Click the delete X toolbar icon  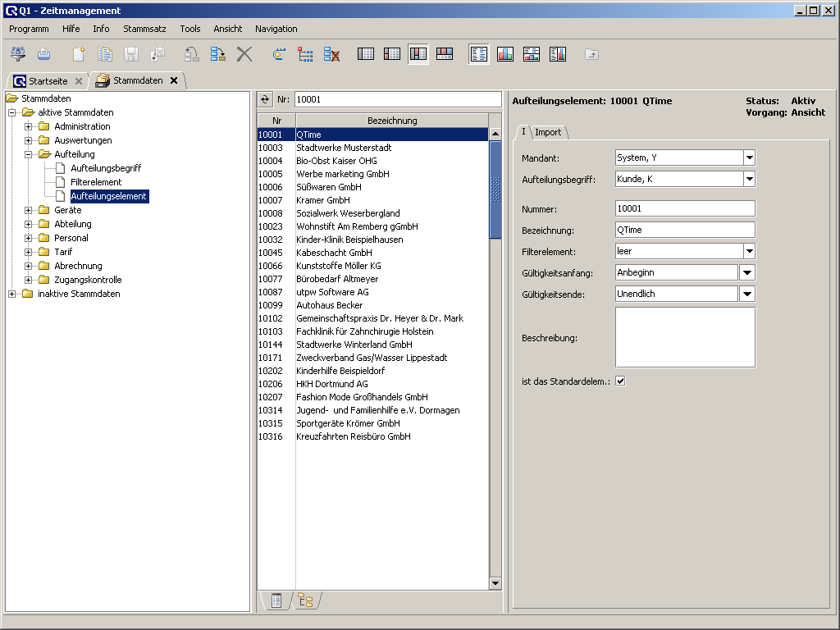244,54
